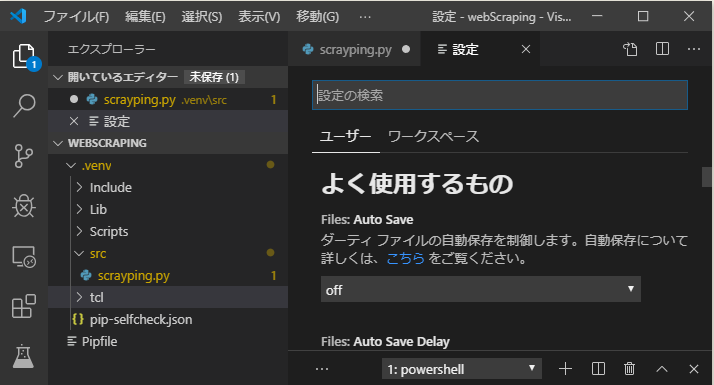The image size is (714, 385).
Task: Open the 選択(S) menu
Action: (x=202, y=17)
